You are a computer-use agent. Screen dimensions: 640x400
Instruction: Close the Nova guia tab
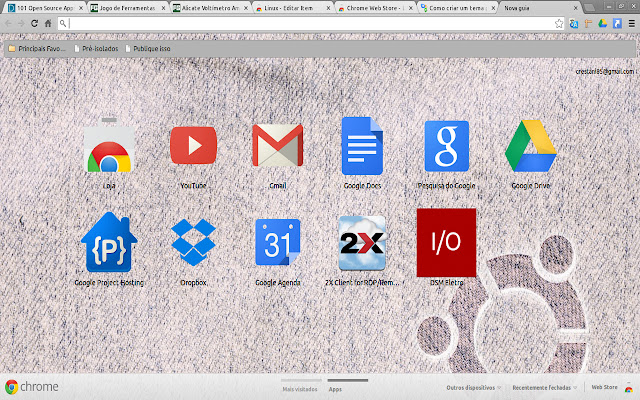576,8
